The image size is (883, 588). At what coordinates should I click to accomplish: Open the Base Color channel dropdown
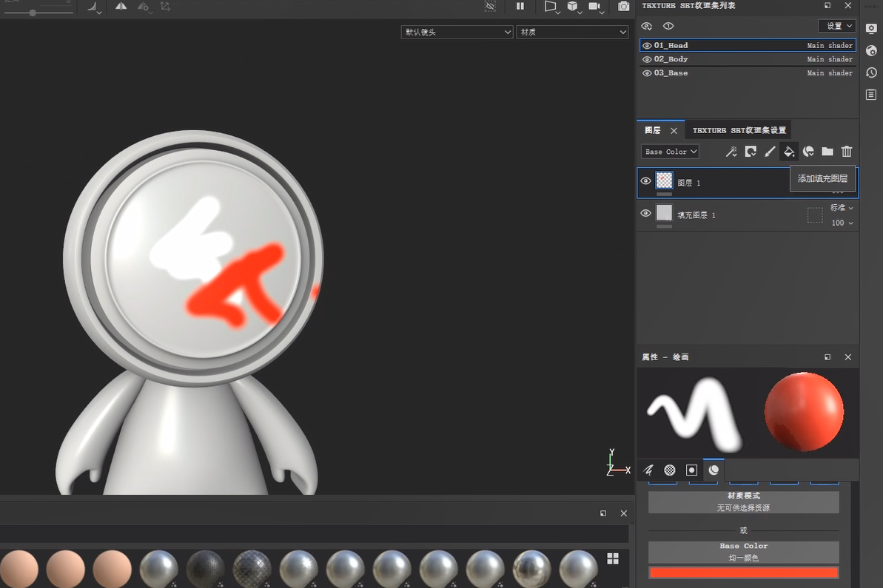[670, 152]
